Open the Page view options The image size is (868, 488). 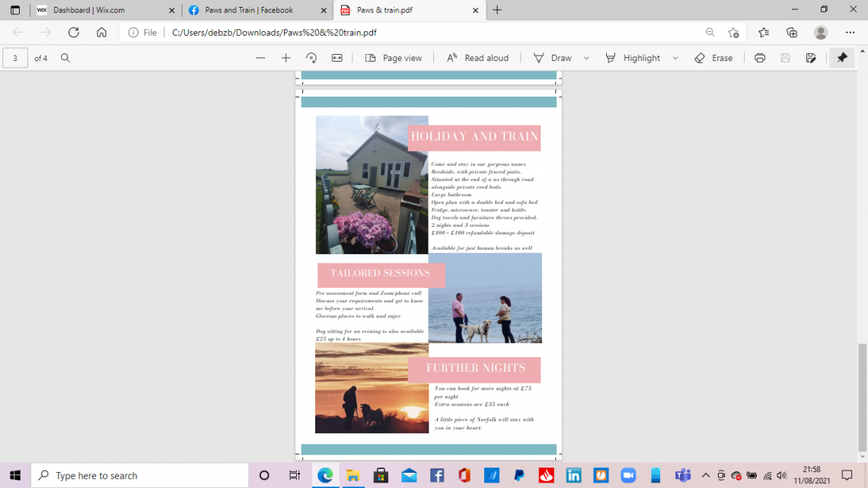coord(394,58)
